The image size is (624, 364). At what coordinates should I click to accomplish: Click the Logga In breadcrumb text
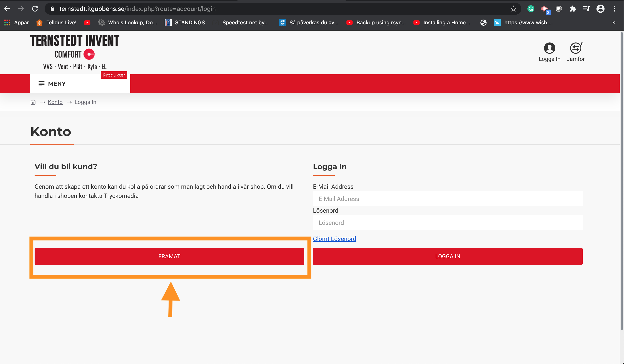click(x=85, y=102)
